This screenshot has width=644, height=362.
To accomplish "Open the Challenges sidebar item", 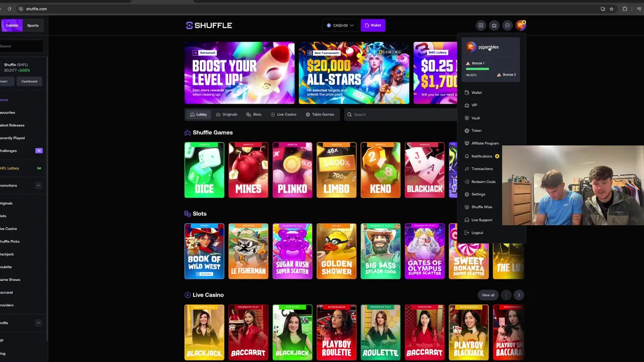I will click(x=21, y=151).
